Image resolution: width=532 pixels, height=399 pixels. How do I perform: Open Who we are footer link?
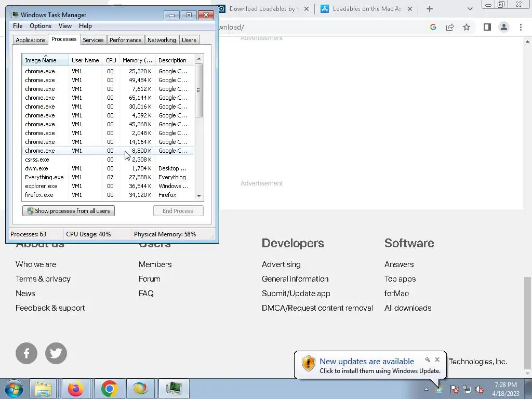(x=36, y=264)
